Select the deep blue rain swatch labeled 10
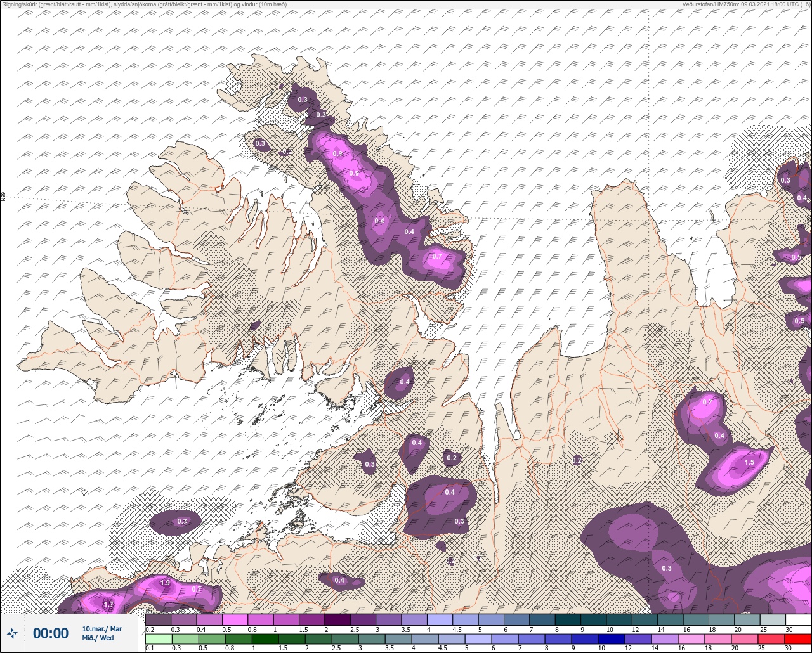Viewport: 812px width, 653px height. point(612,639)
